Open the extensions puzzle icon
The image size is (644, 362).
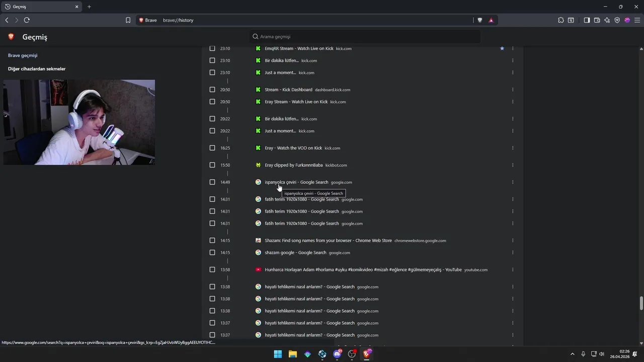point(561,20)
